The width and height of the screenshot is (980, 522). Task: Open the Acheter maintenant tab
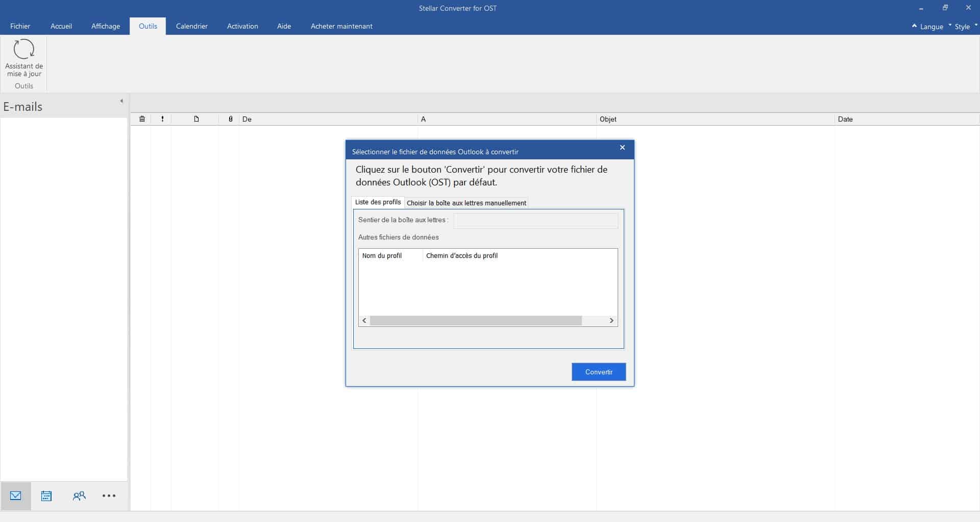(341, 26)
